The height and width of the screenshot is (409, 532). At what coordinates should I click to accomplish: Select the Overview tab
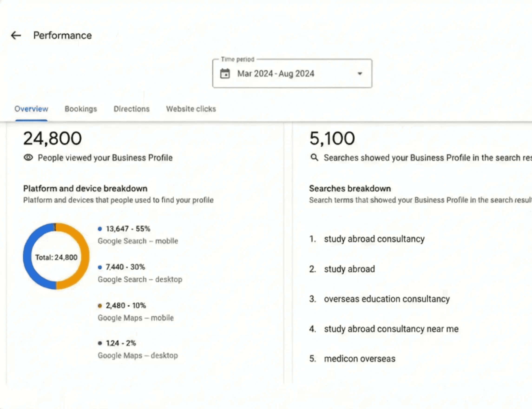[x=31, y=109]
